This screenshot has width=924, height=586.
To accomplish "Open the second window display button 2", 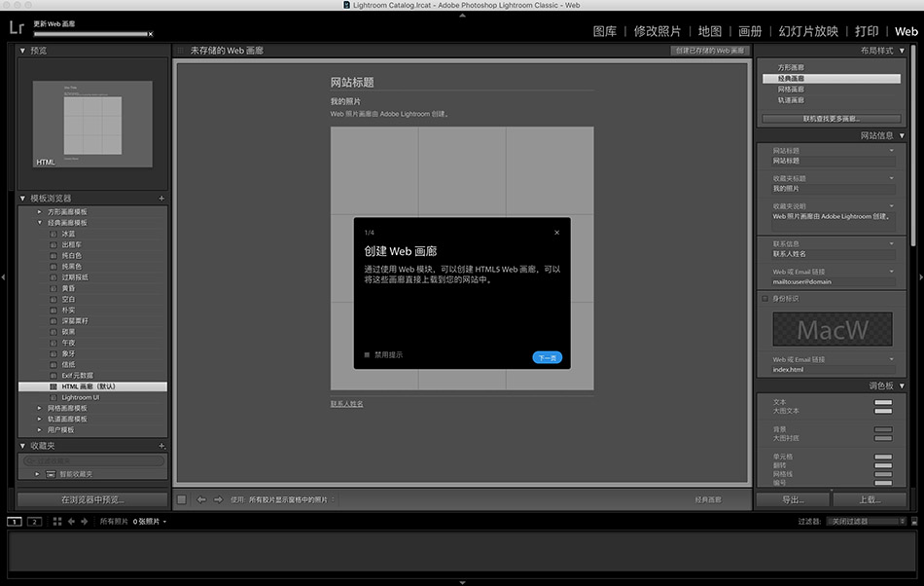I will pos(35,521).
